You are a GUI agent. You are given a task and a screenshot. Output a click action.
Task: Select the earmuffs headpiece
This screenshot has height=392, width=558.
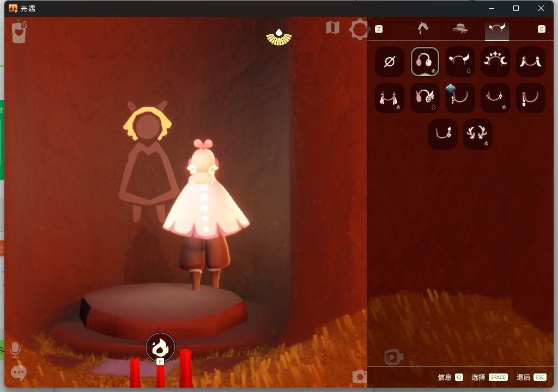click(x=424, y=62)
